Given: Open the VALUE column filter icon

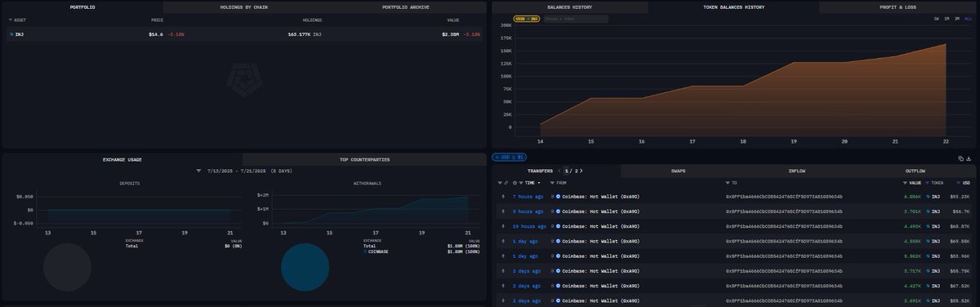Looking at the screenshot, I should pos(905,183).
